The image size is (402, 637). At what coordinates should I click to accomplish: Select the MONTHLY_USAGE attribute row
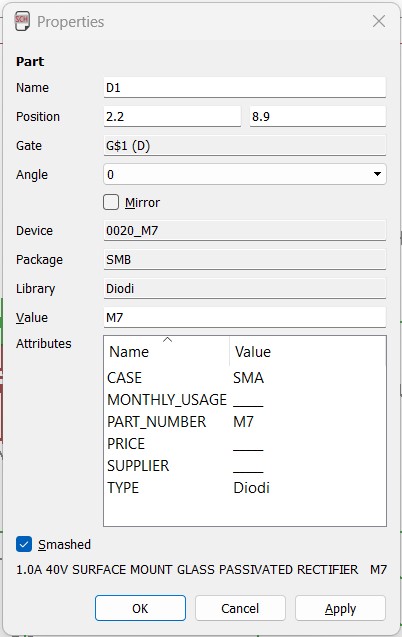244,400
